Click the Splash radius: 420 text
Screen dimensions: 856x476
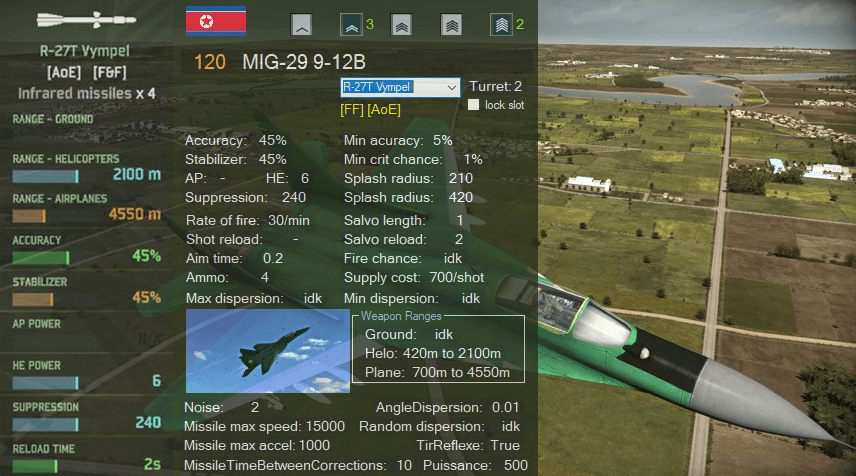click(x=408, y=198)
